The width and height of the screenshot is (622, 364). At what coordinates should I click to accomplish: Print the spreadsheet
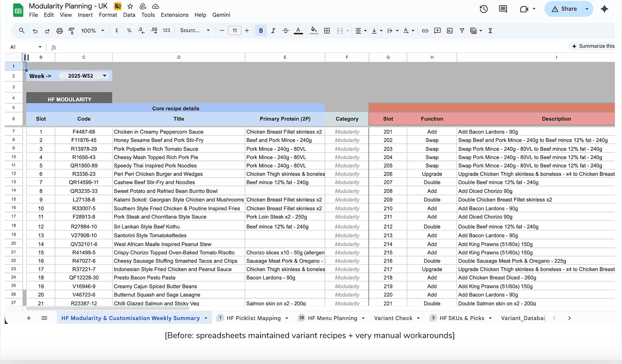click(x=60, y=31)
